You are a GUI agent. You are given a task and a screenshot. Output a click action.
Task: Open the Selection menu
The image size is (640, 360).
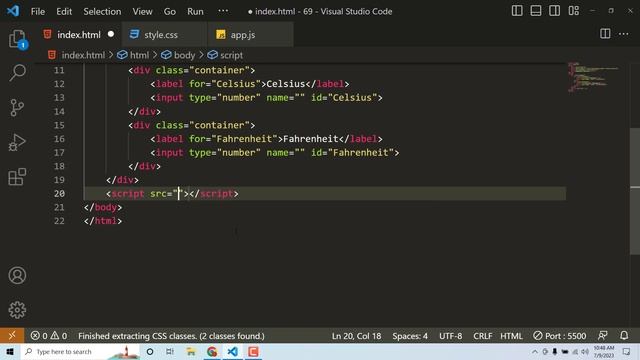(102, 11)
